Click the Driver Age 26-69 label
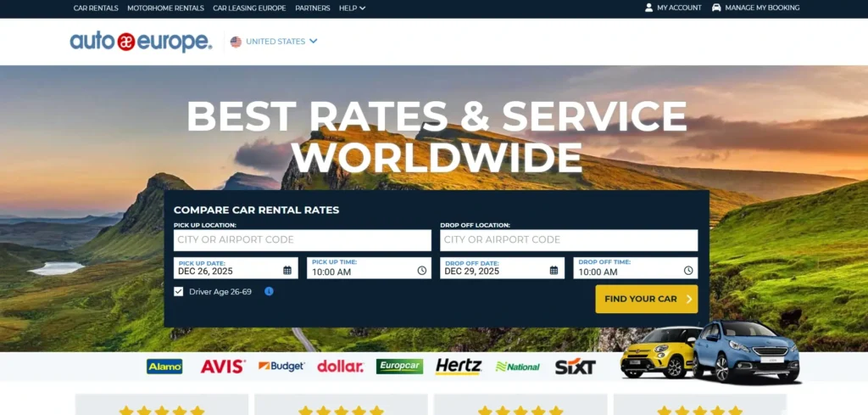The width and height of the screenshot is (868, 415). pyautogui.click(x=220, y=291)
